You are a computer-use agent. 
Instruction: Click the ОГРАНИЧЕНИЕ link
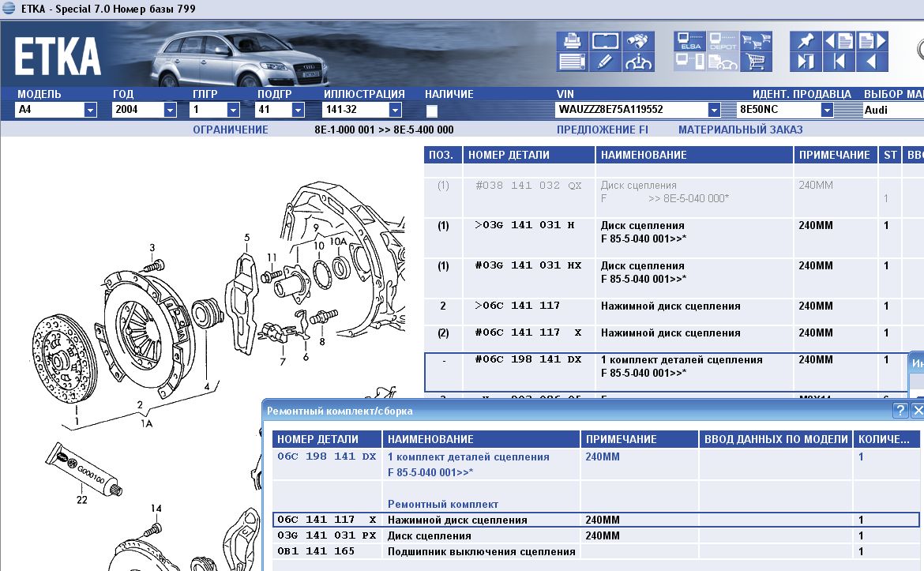coord(231,130)
